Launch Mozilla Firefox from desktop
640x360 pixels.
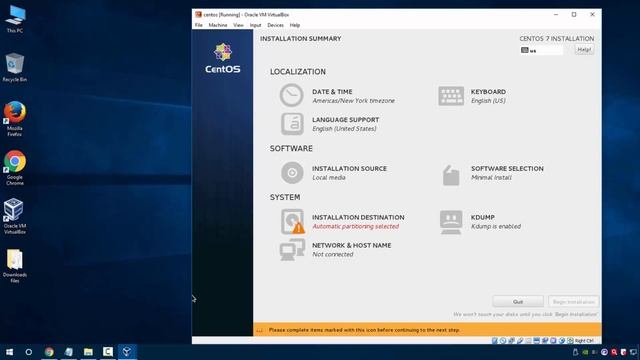15,119
